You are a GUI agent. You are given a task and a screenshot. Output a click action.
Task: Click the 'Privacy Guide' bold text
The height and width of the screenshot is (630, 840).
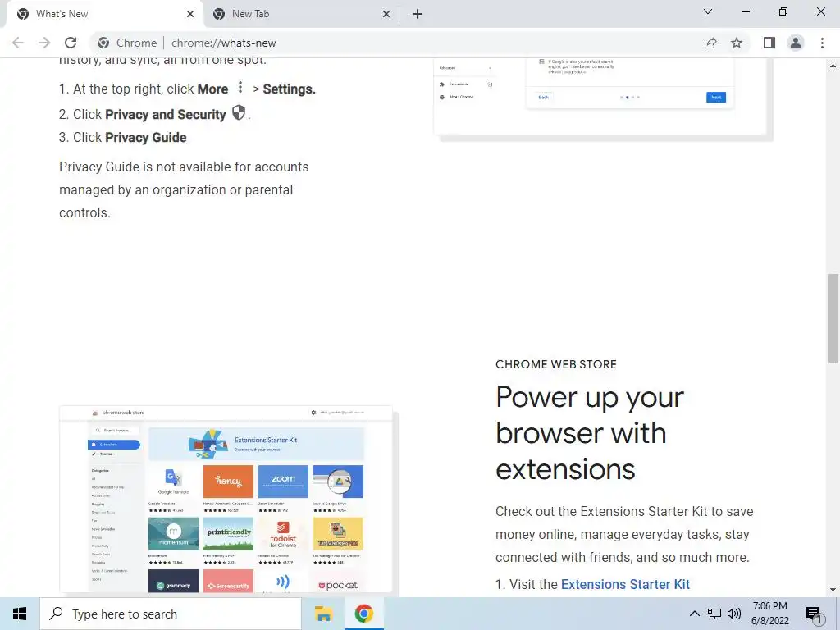[x=146, y=138]
